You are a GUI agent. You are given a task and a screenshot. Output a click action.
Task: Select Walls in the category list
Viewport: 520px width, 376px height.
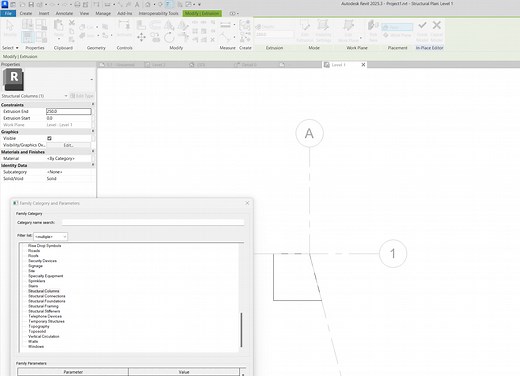pyautogui.click(x=33, y=341)
